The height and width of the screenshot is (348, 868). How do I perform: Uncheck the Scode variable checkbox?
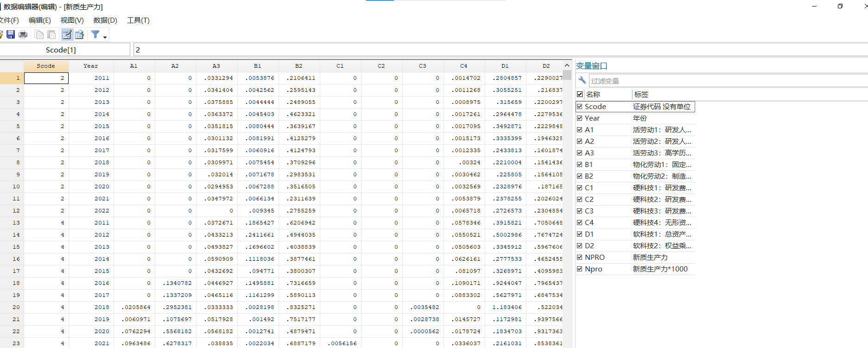579,106
